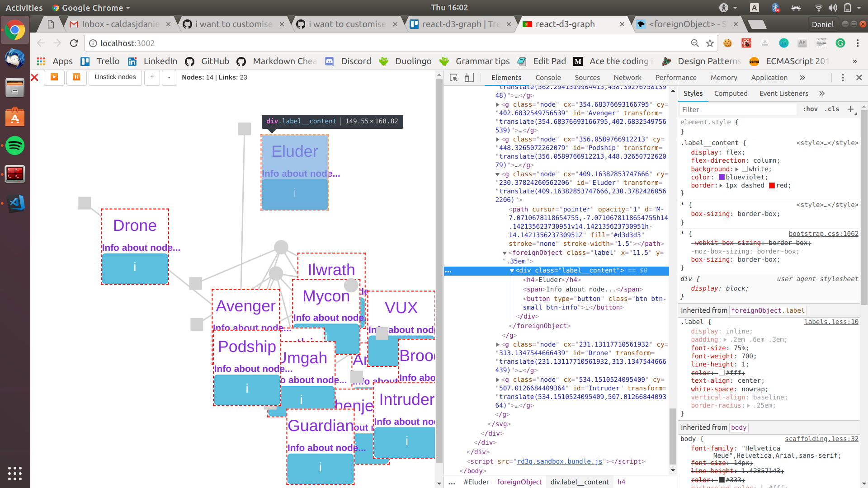Open Spotify from the Ubuntu dock
The height and width of the screenshot is (488, 868).
point(15,145)
